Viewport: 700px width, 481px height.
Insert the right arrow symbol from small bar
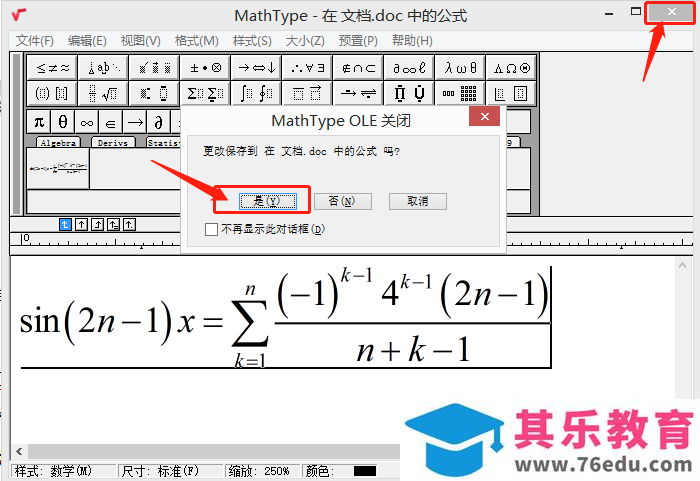(x=134, y=121)
